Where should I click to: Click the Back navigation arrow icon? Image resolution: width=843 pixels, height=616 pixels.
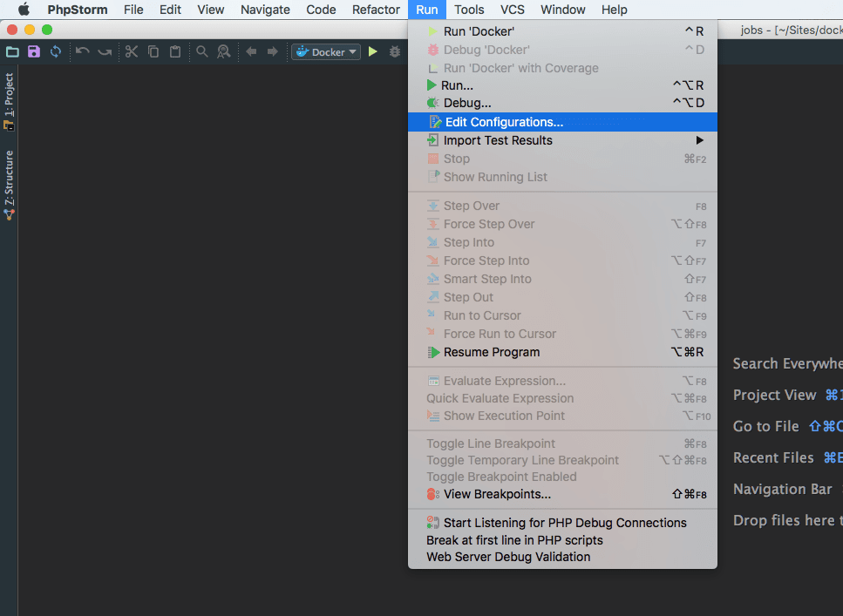(251, 51)
